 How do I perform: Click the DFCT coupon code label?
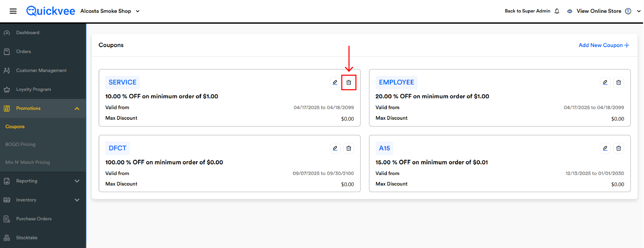pos(117,148)
